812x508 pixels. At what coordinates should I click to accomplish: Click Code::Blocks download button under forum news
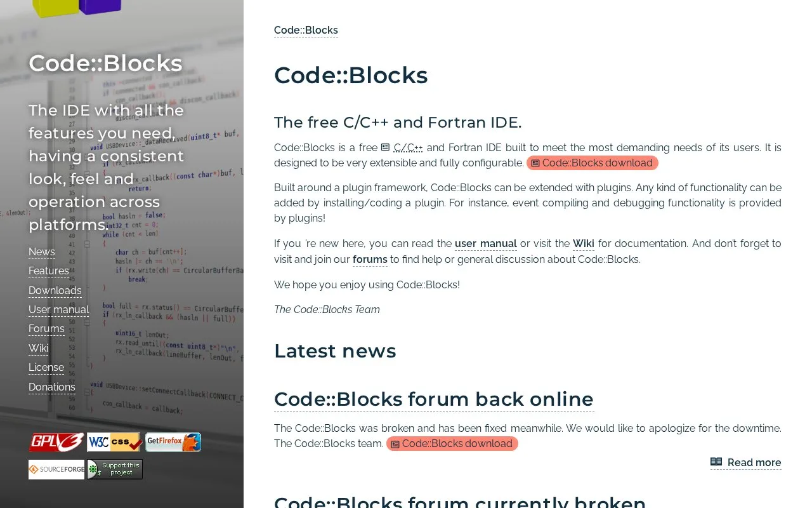(x=452, y=444)
